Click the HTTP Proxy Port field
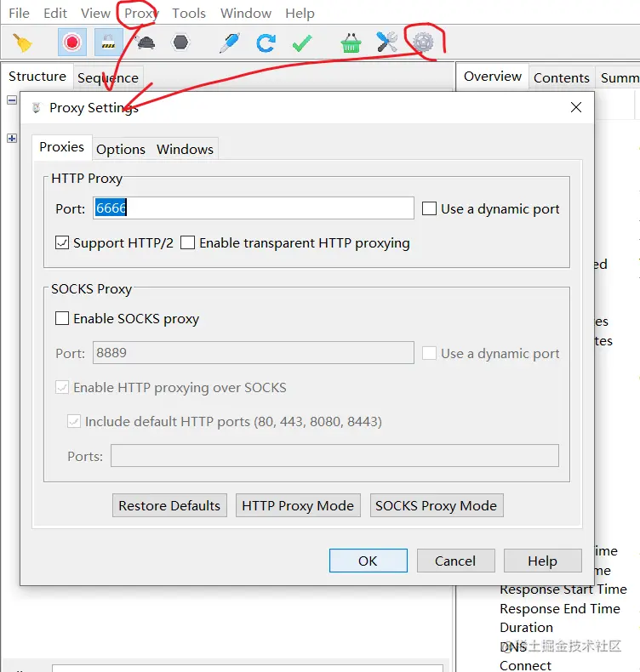The width and height of the screenshot is (640, 672). pos(254,208)
